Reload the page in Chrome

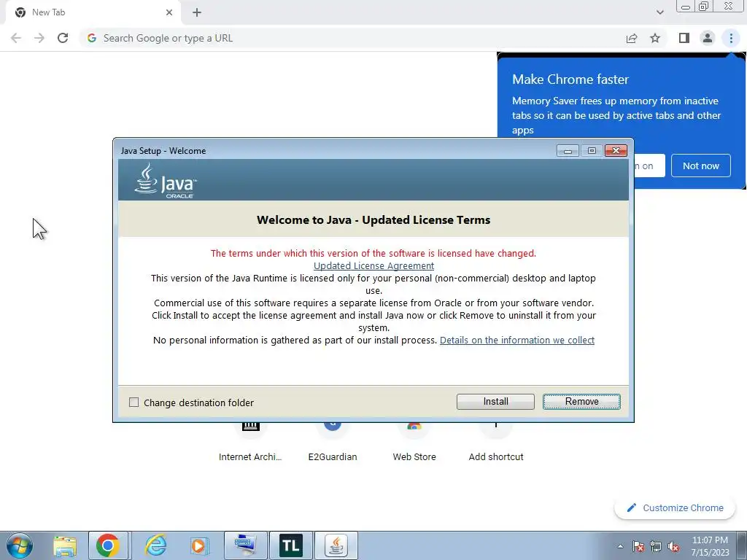(x=63, y=38)
